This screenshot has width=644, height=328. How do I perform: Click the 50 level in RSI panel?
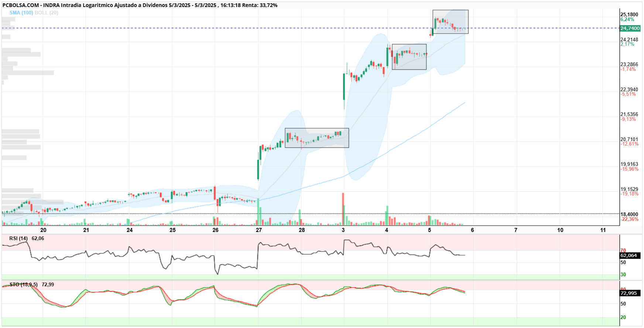pyautogui.click(x=623, y=263)
